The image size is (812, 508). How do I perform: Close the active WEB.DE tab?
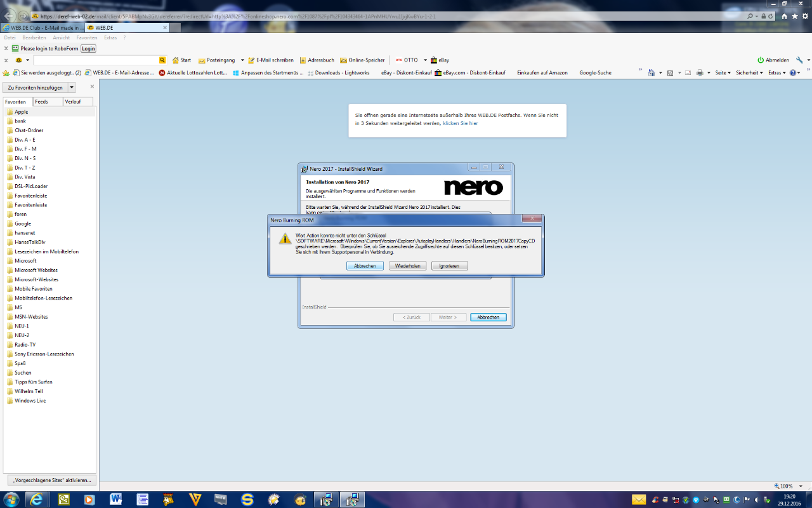pos(165,28)
